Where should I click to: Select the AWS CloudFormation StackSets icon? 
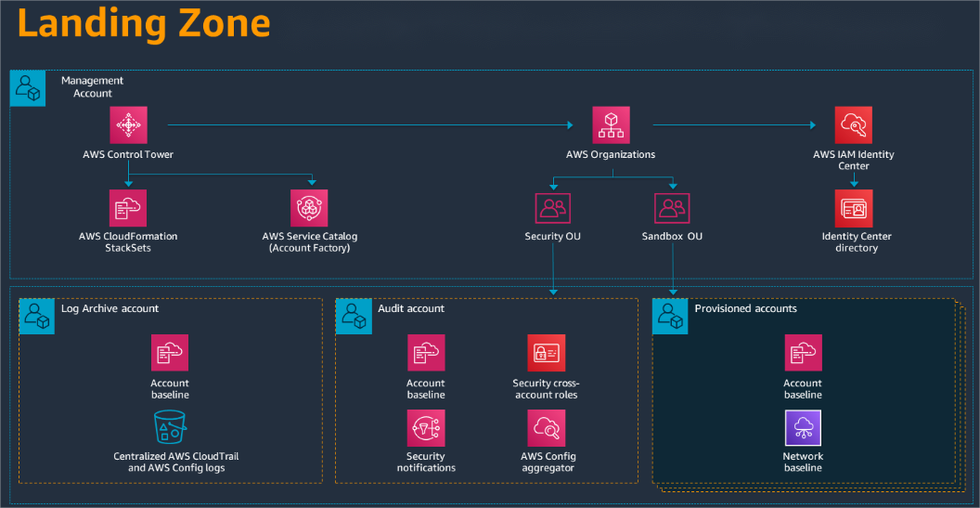[x=128, y=208]
